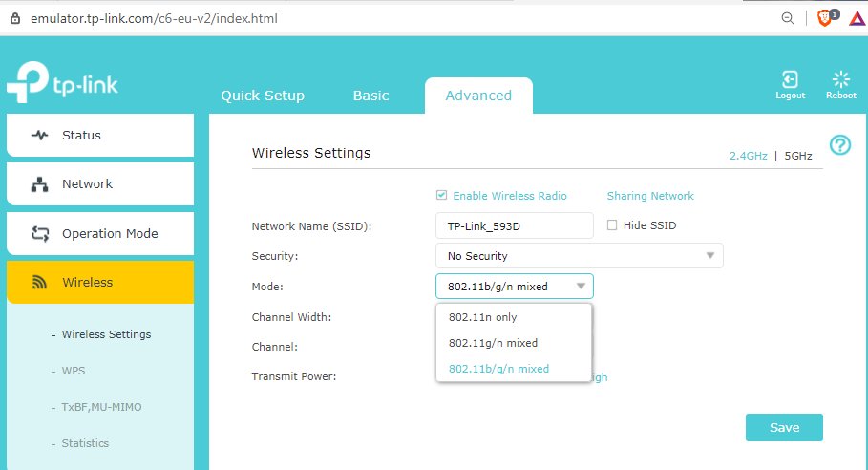Viewport: 868px width, 470px height.
Task: Switch to the Basic tab
Action: coord(370,96)
